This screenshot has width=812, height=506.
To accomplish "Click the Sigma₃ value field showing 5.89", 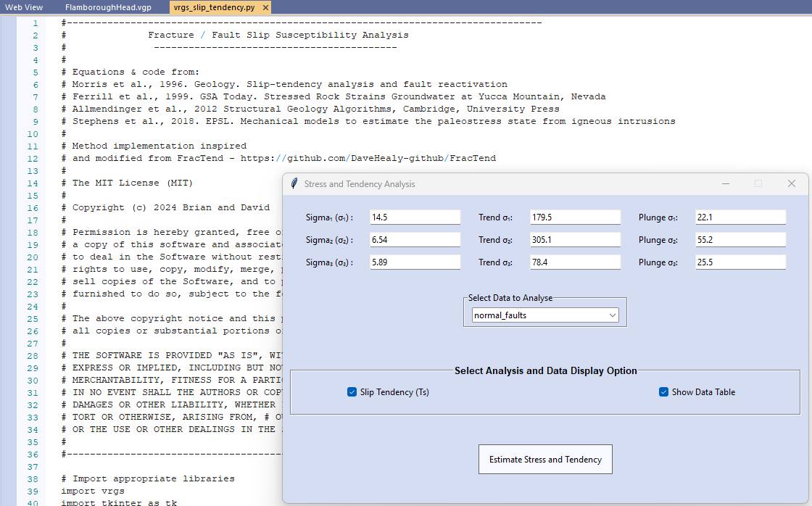I will [x=415, y=262].
